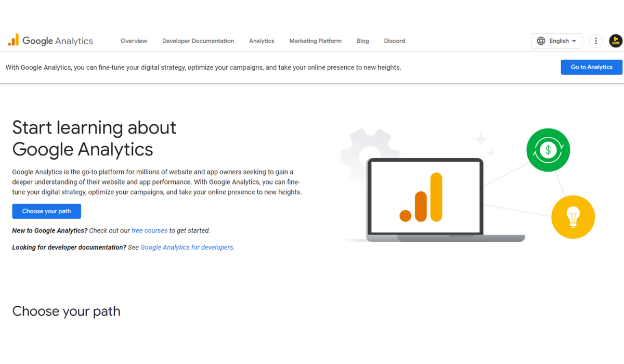The image size is (624, 364).
Task: Visit the Blog tab
Action: pyautogui.click(x=363, y=41)
